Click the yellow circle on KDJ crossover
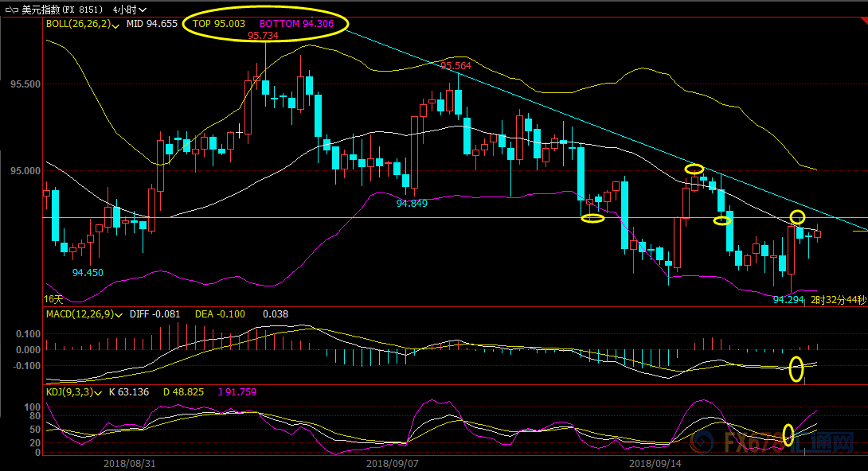The height and width of the screenshot is (471, 868). [788, 434]
